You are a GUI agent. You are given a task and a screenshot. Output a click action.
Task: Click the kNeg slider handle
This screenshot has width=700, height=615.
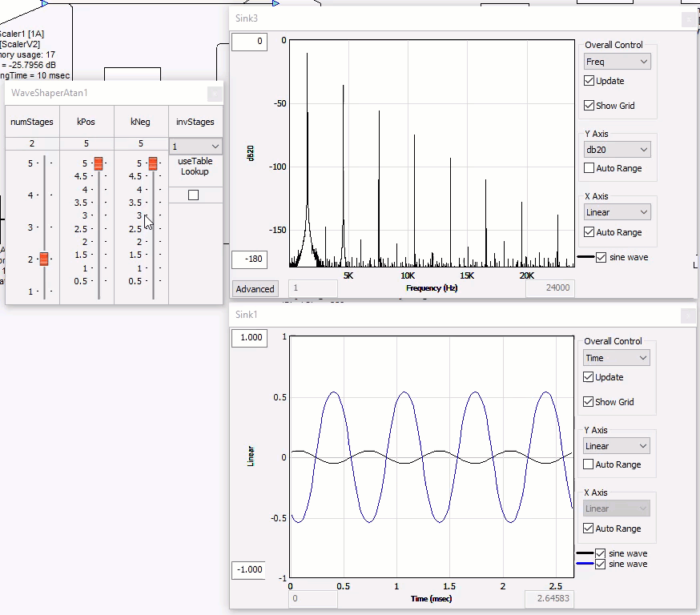point(153,163)
